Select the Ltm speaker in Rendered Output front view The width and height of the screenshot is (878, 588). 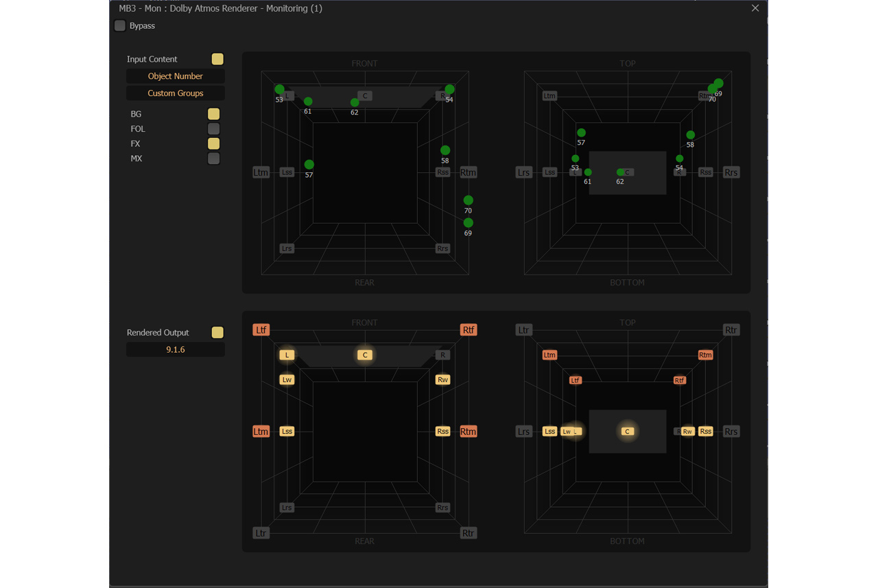(261, 432)
